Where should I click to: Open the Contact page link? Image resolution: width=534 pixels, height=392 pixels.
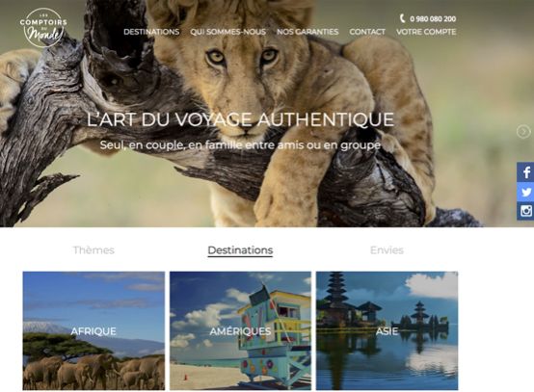point(367,32)
